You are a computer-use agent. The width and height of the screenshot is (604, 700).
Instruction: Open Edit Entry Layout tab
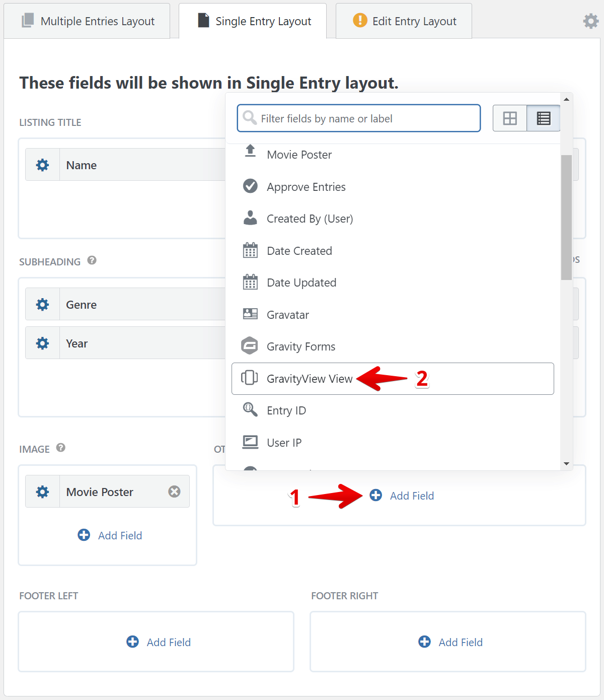coord(405,21)
